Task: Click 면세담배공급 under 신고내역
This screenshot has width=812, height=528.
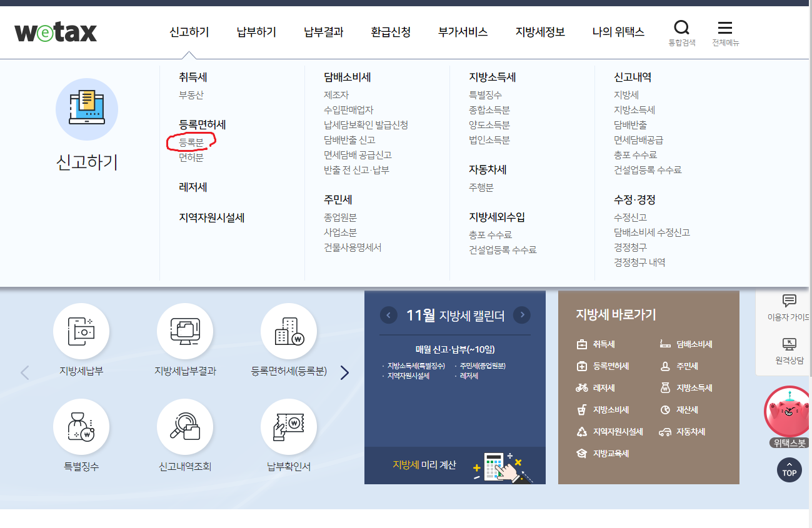Action: pos(639,140)
